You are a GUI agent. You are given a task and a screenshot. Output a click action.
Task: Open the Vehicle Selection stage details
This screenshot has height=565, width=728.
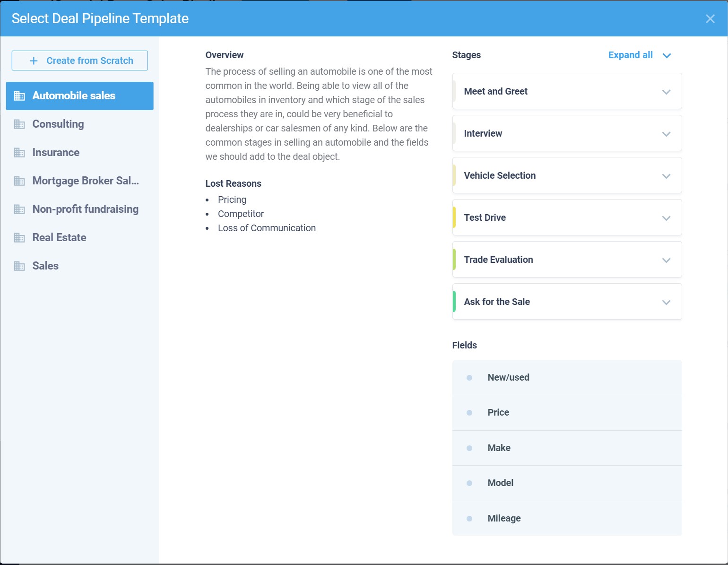tap(666, 176)
